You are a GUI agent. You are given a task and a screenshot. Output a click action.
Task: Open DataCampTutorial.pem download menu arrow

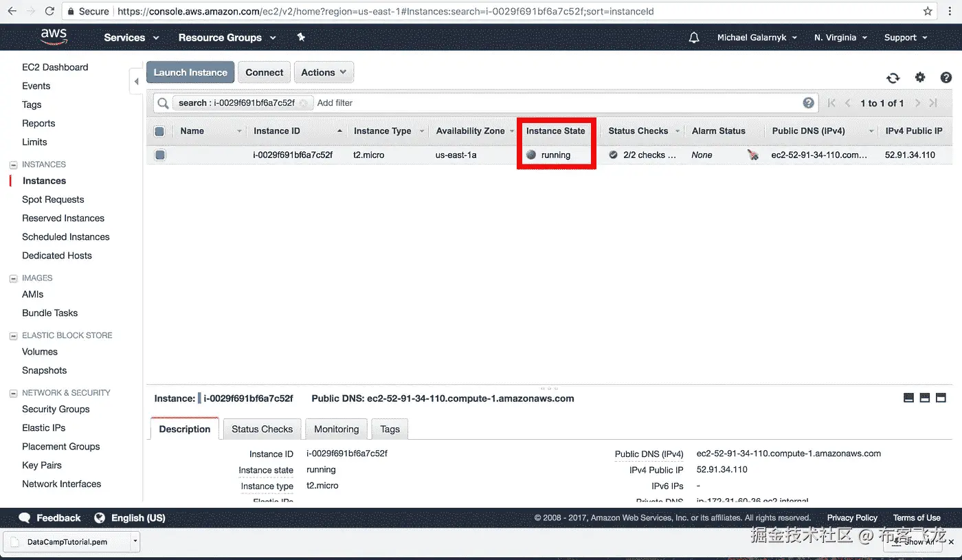135,541
